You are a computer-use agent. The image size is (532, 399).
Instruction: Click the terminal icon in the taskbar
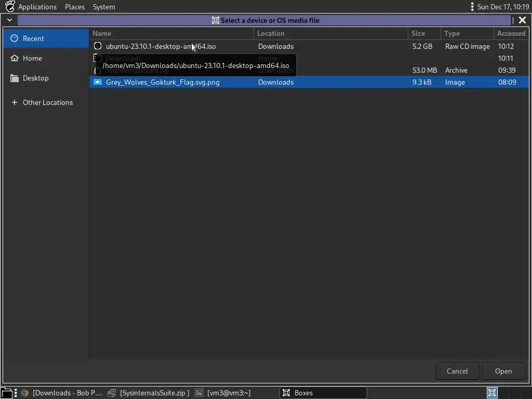point(199,393)
